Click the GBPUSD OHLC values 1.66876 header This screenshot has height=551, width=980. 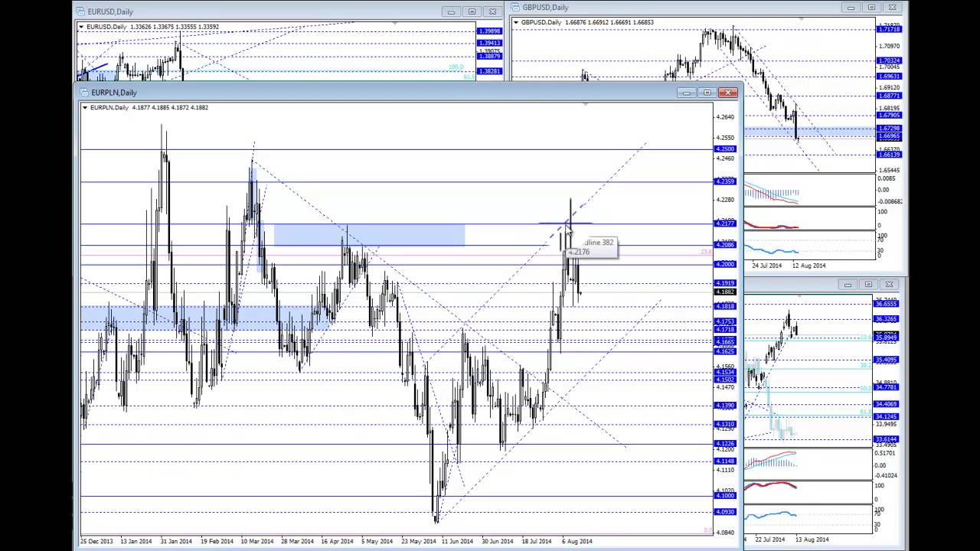[609, 22]
